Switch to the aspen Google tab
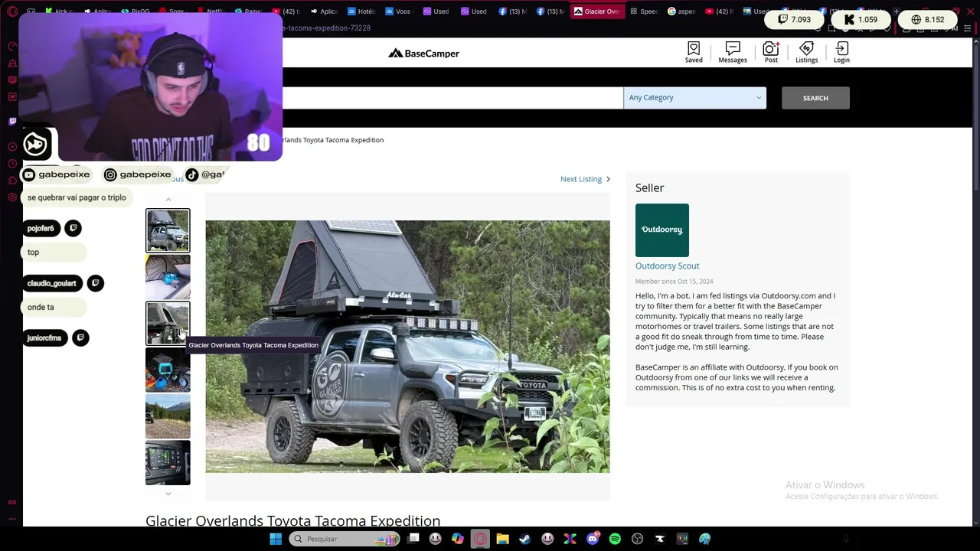The height and width of the screenshot is (551, 980). point(681,11)
